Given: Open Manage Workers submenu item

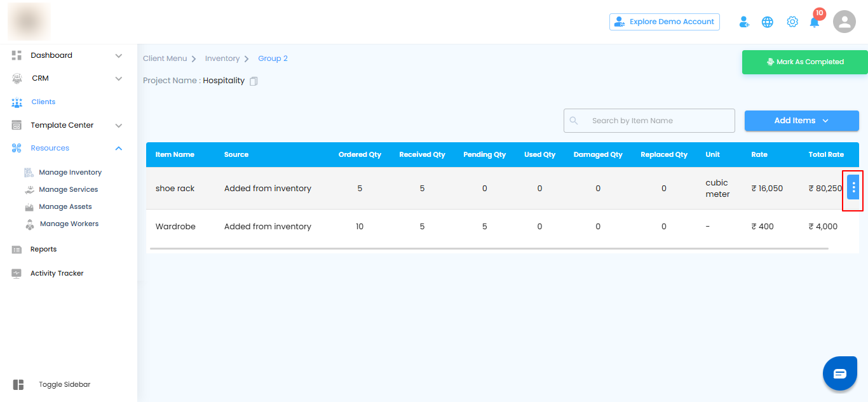Looking at the screenshot, I should click(x=69, y=224).
